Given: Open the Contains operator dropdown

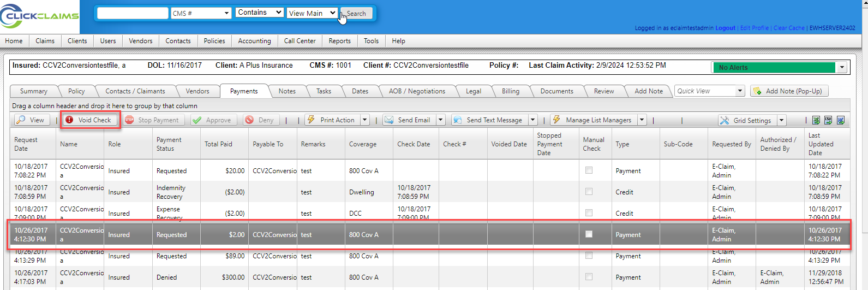Looking at the screenshot, I should (x=260, y=12).
